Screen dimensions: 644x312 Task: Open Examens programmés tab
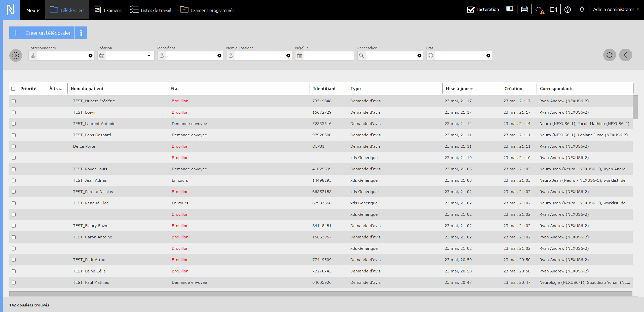207,10
